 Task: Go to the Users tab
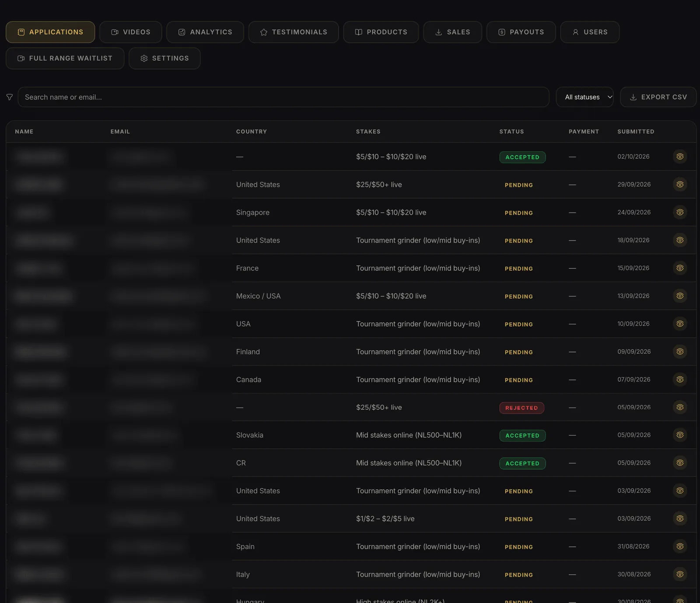(x=590, y=32)
